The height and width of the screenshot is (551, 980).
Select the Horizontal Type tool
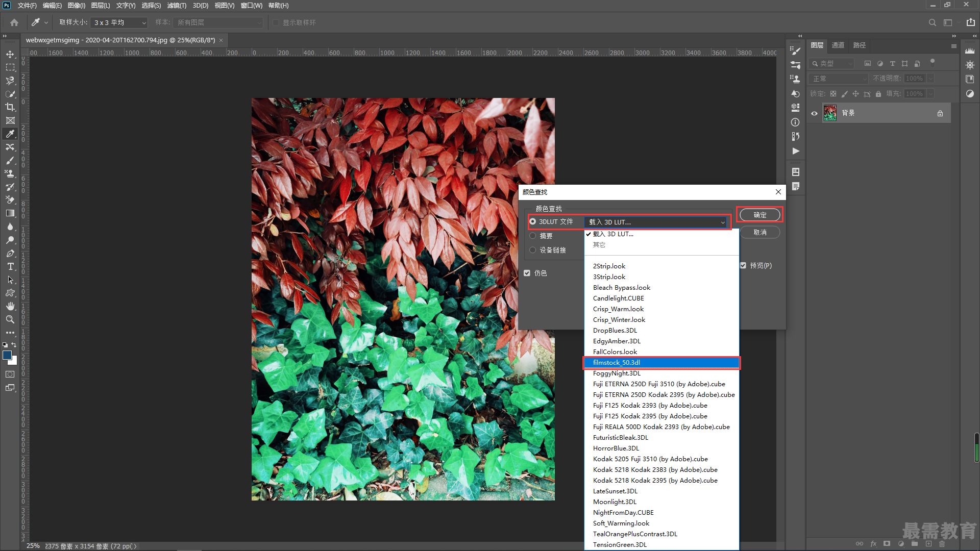(10, 266)
